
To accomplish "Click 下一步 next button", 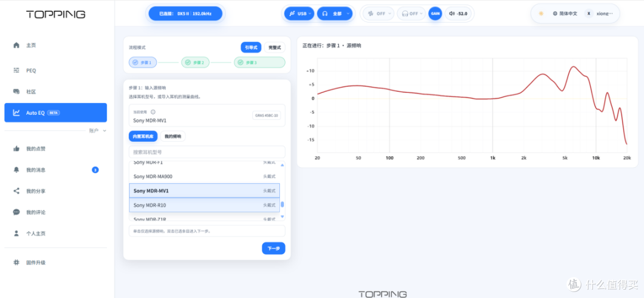I will (274, 249).
